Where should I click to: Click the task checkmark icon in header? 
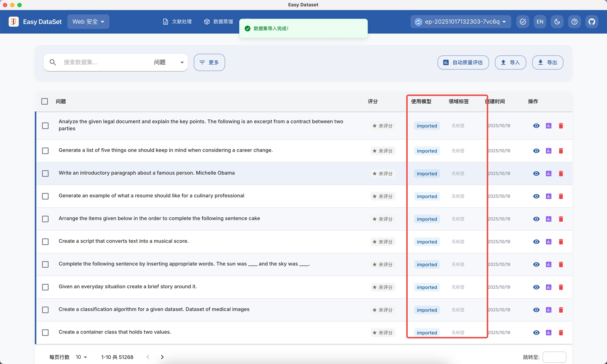coord(523,22)
